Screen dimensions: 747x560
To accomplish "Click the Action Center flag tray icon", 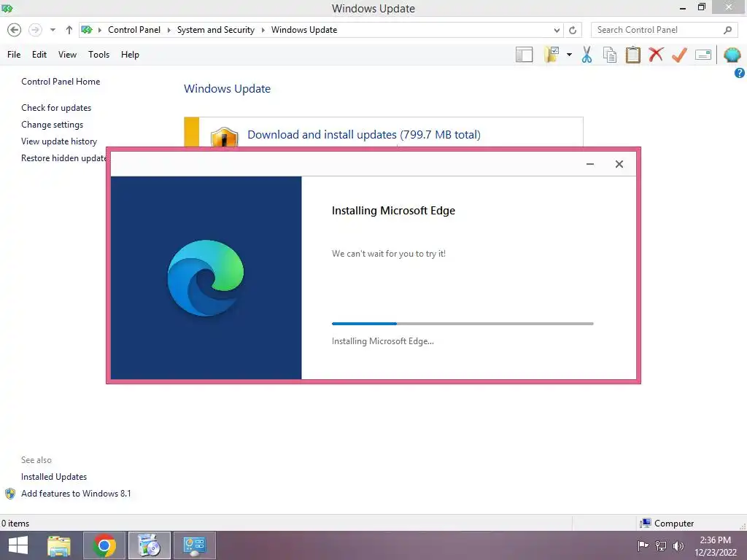I will click(x=643, y=545).
